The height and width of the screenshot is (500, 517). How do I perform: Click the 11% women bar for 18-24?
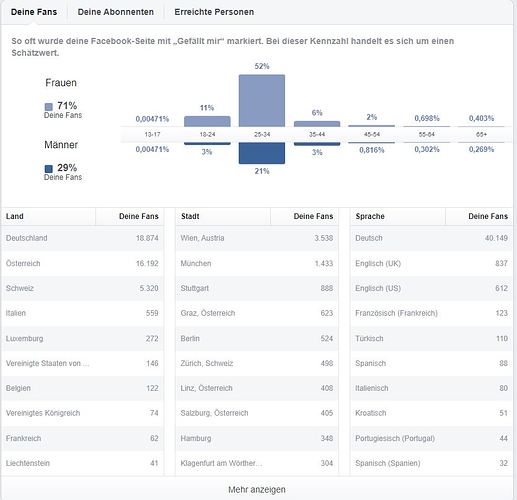207,121
